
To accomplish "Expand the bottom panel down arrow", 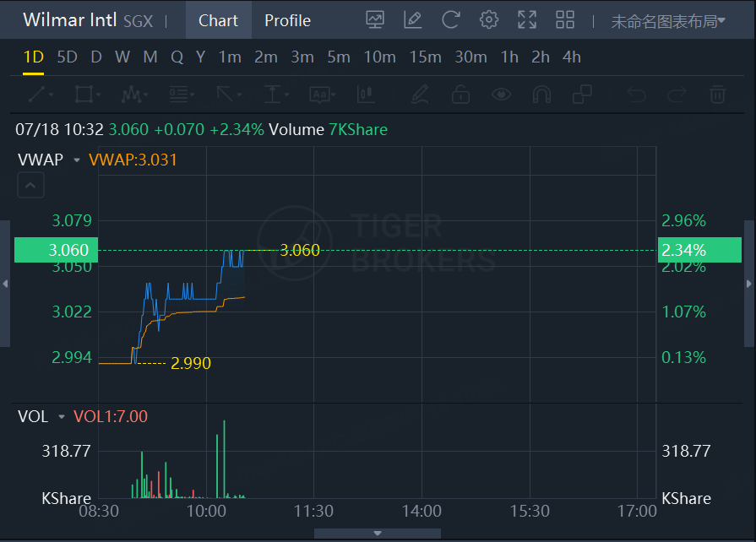I will click(378, 534).
